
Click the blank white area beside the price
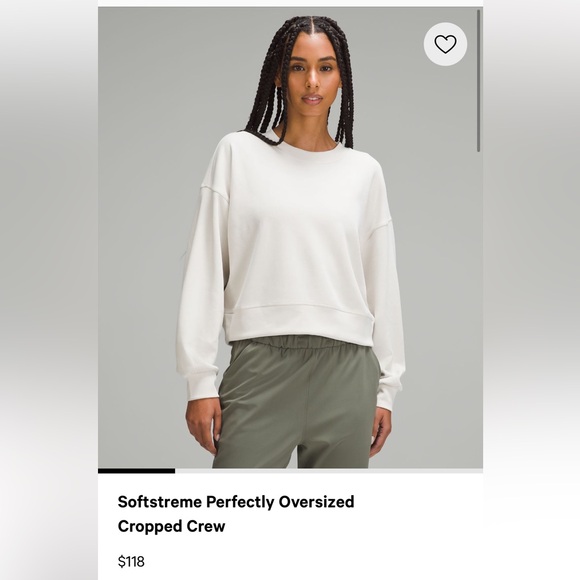pos(314,562)
